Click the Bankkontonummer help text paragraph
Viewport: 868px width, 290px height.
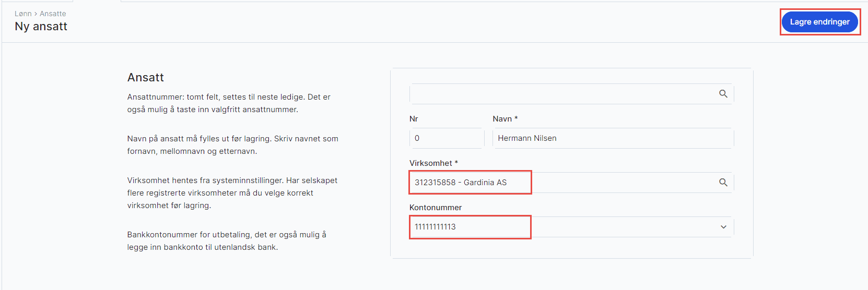tap(227, 241)
